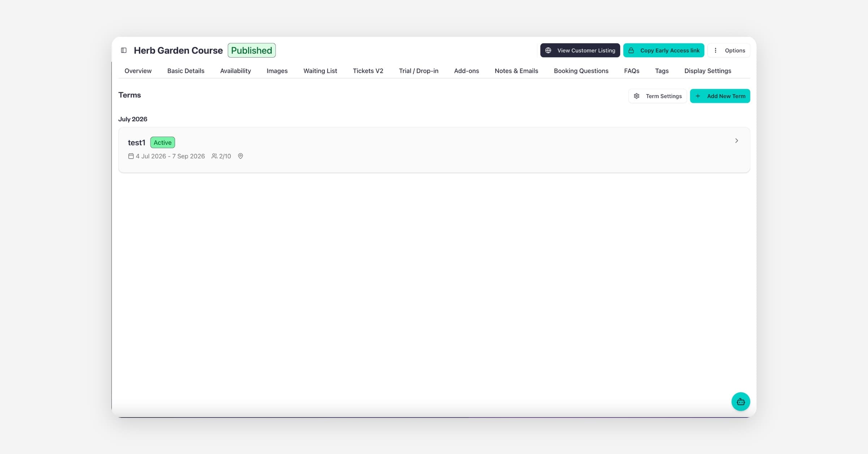Open the Overview tab
The image size is (868, 454).
pos(138,71)
